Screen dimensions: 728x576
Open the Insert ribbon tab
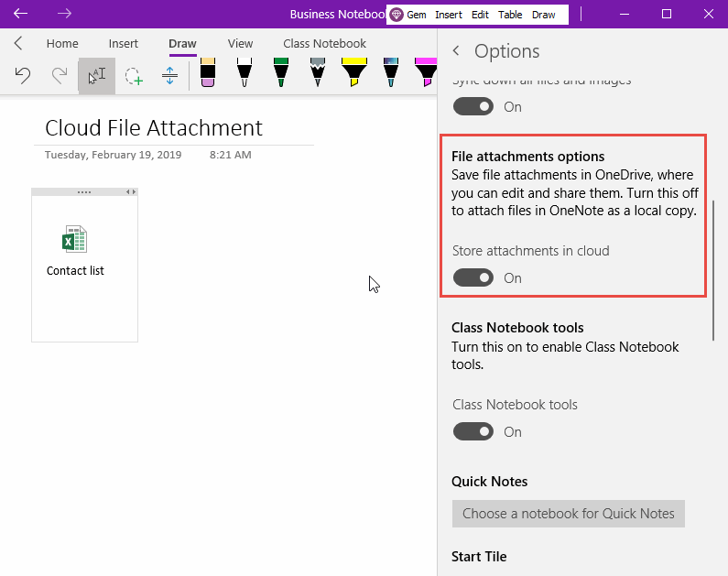click(123, 44)
